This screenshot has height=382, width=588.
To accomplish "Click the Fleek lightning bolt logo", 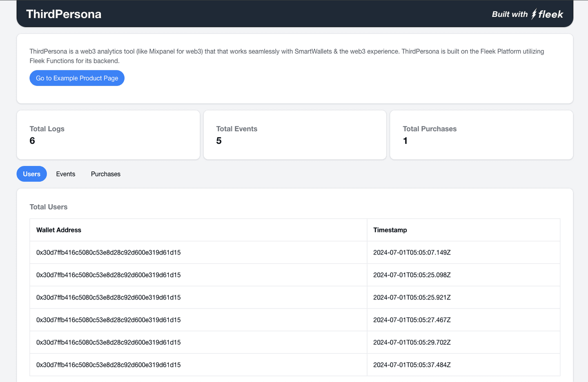I will 534,14.
